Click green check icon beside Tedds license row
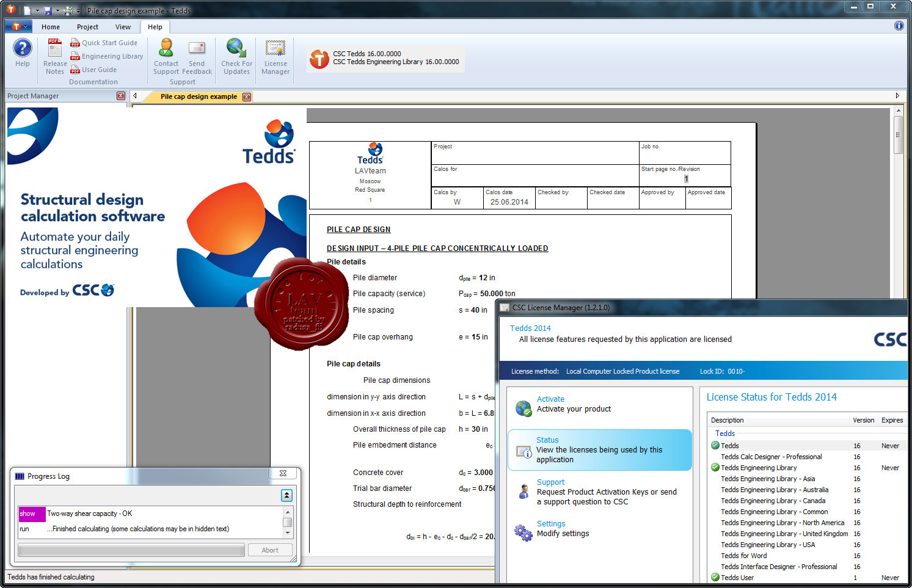912x588 pixels. click(x=715, y=445)
